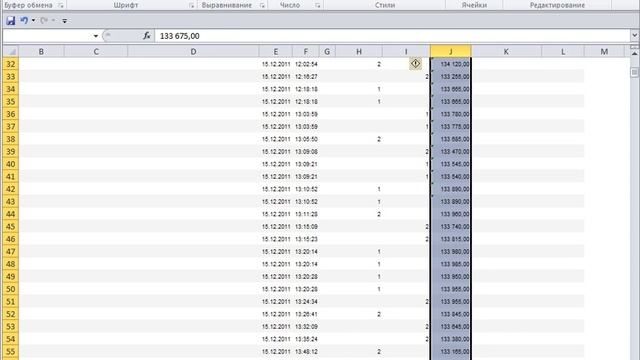
Task: Open Customize Quick Access Toolbar menu
Action: (x=64, y=20)
